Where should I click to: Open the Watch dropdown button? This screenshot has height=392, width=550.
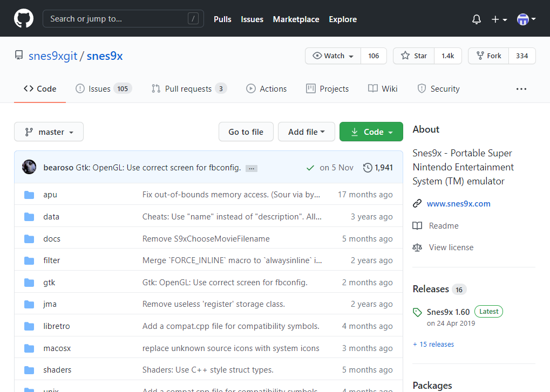pyautogui.click(x=333, y=56)
